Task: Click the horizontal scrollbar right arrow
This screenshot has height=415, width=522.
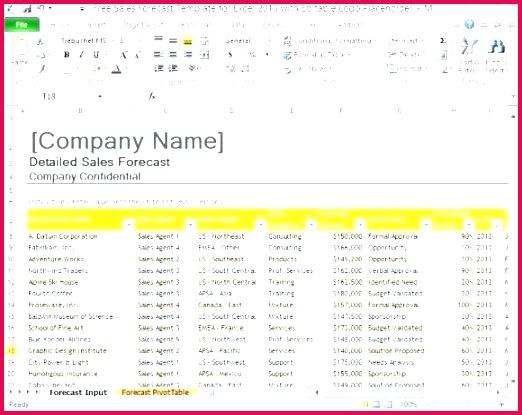Action: click(x=498, y=393)
